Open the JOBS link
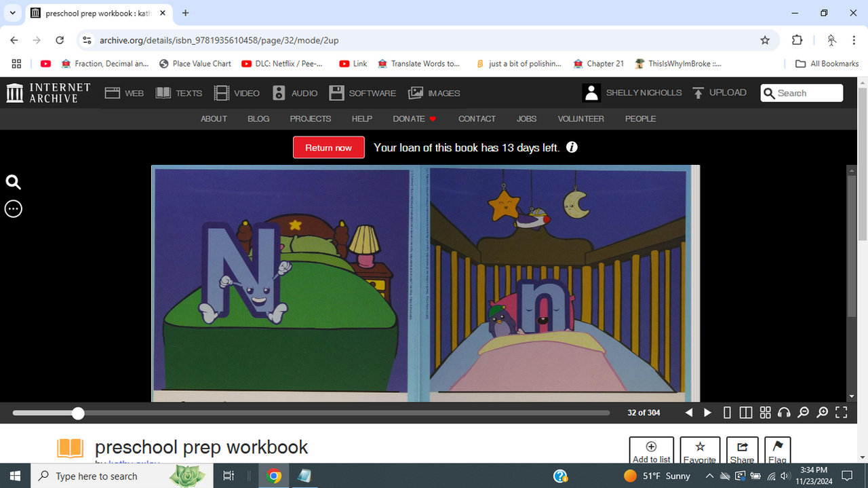 [x=526, y=119]
